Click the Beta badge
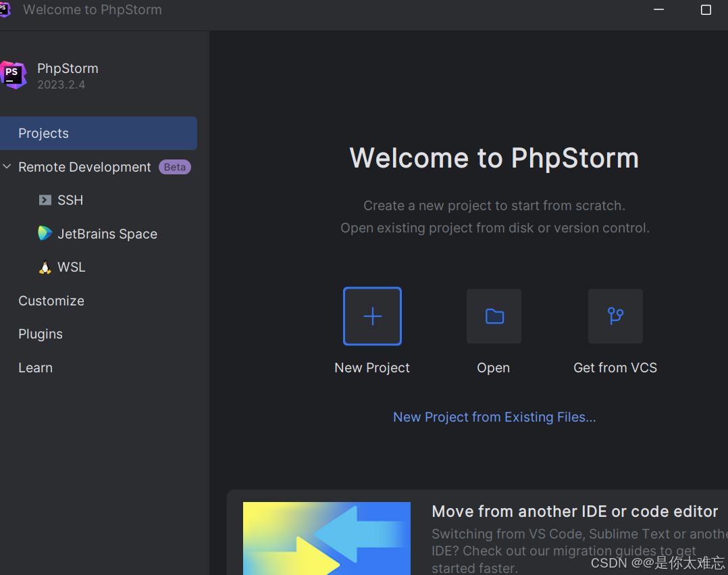The image size is (728, 575). pyautogui.click(x=174, y=167)
